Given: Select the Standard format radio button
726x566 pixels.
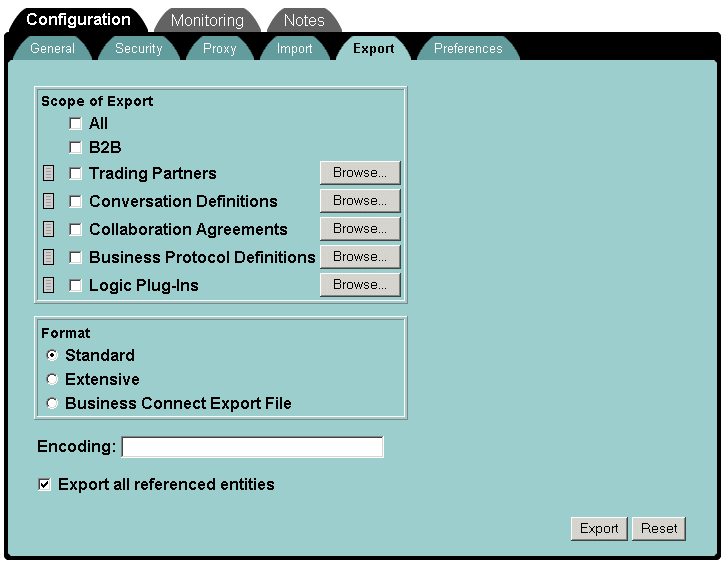Looking at the screenshot, I should coord(52,355).
